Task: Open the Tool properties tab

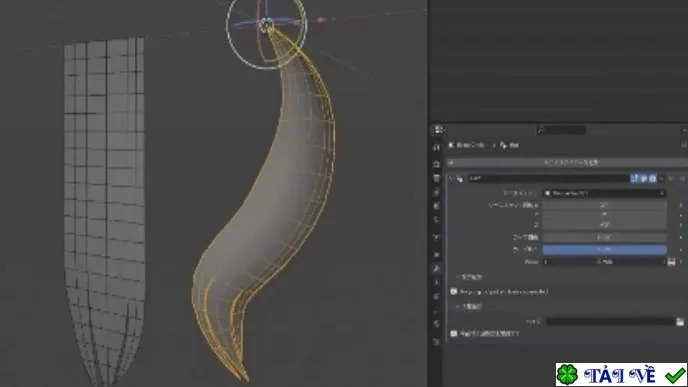Action: (436, 148)
